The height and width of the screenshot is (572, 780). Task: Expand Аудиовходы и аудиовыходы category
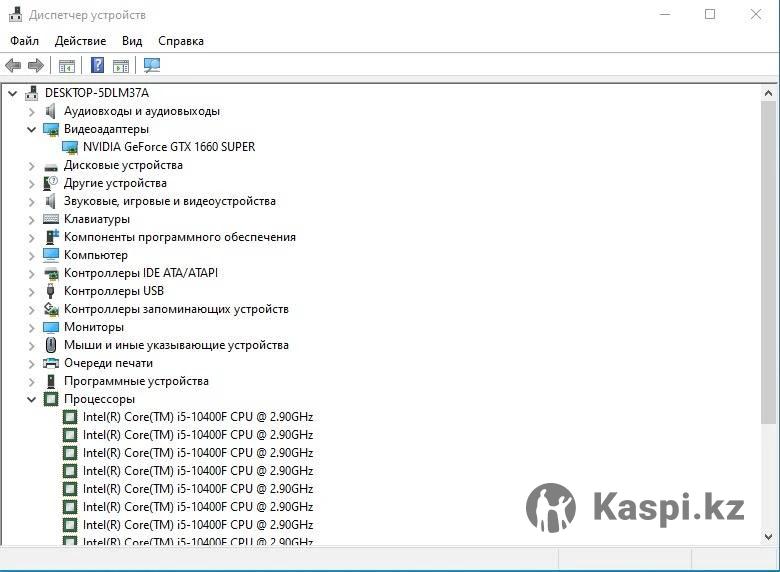tap(32, 111)
